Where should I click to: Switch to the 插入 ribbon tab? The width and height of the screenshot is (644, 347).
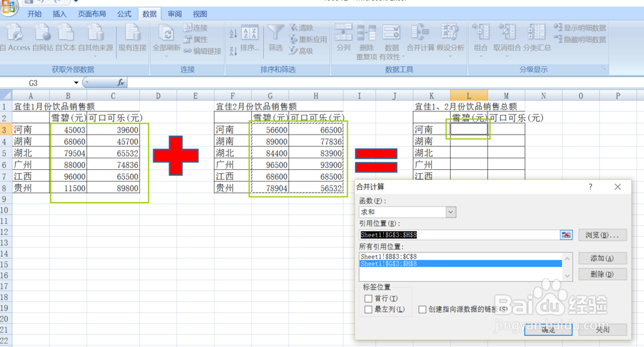[59, 14]
